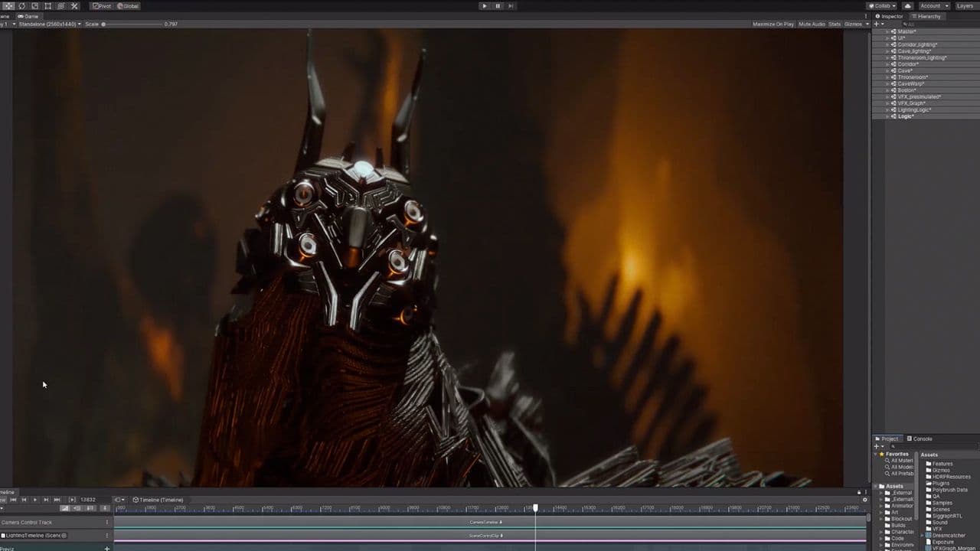
Task: Toggle Maximize On Play option
Action: pos(773,24)
